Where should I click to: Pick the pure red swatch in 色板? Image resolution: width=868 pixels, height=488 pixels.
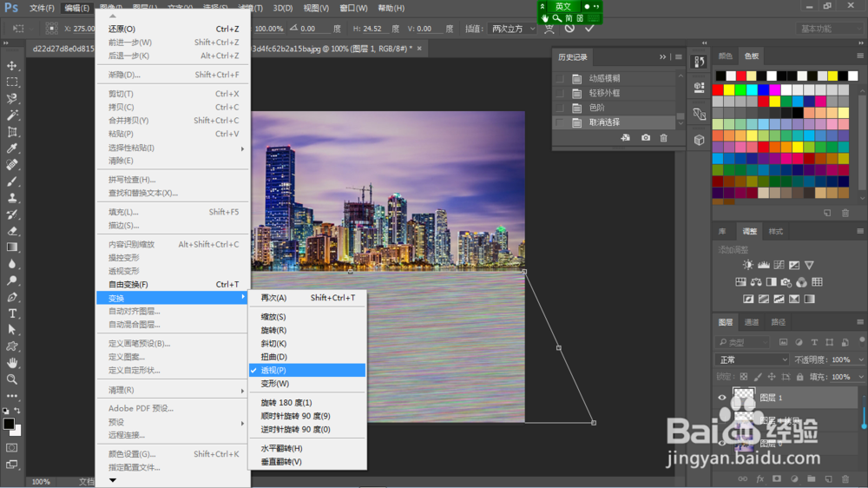pyautogui.click(x=718, y=89)
